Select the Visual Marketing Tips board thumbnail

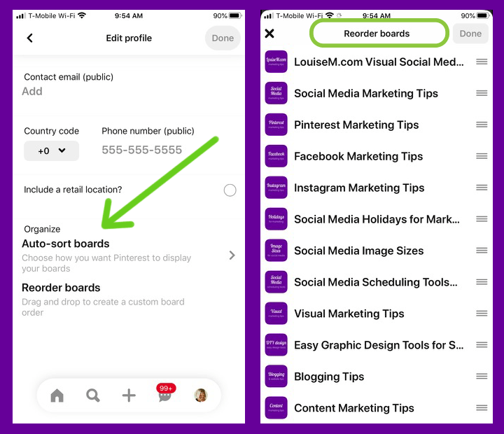point(276,313)
